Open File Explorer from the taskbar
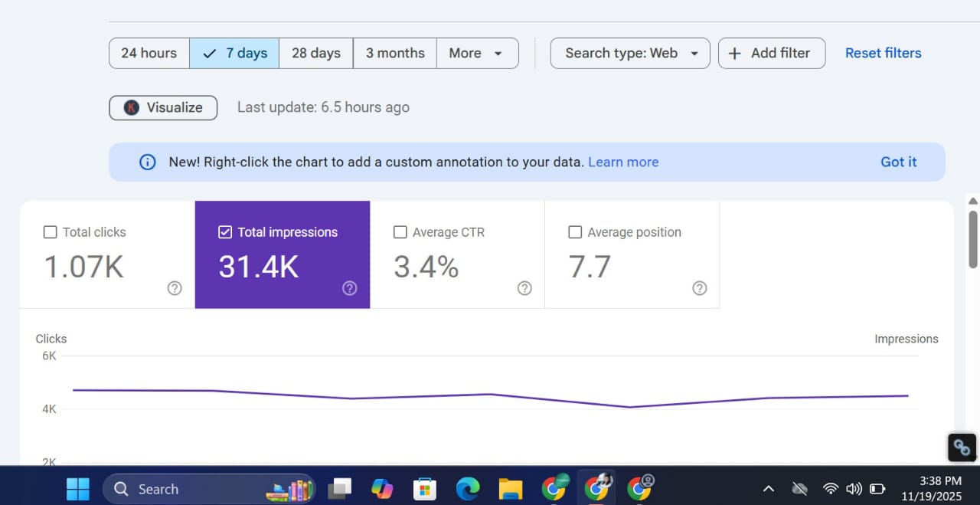980x505 pixels. tap(510, 488)
